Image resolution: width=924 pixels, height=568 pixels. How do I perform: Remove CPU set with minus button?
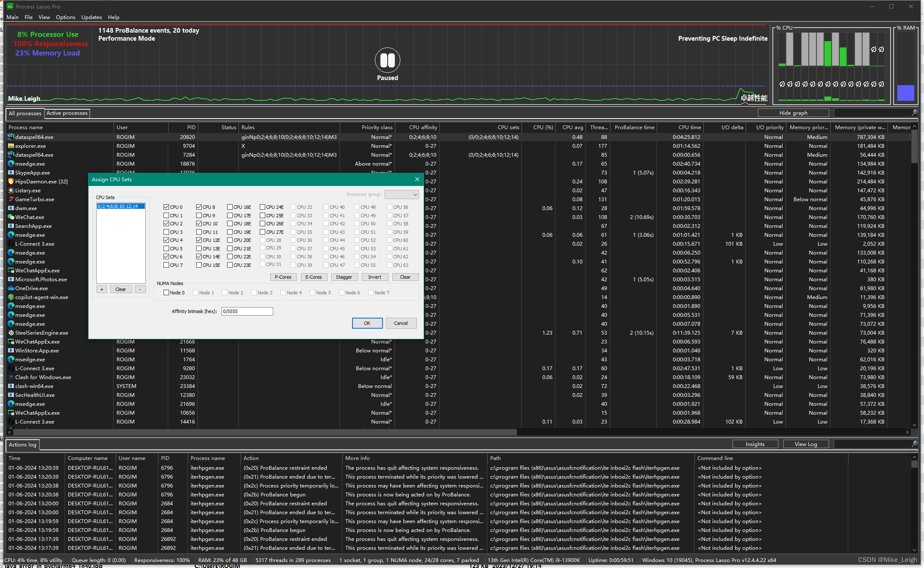[140, 289]
